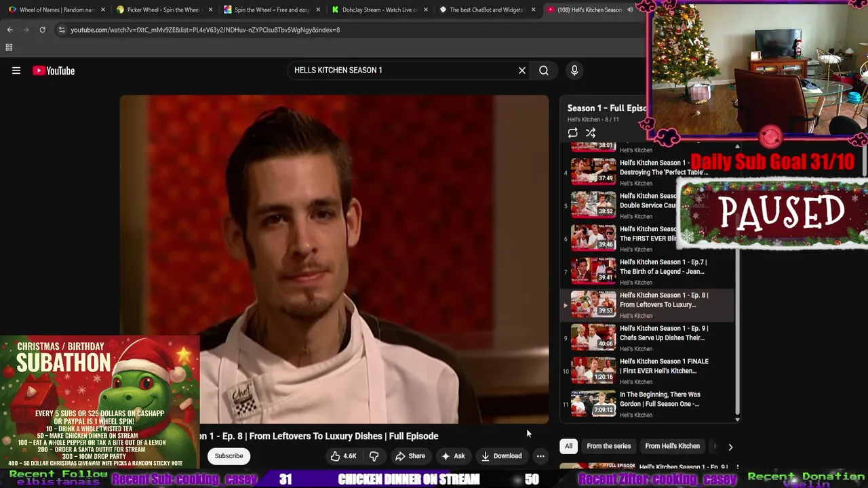Toggle the playlist shuffle icon

[x=591, y=133]
